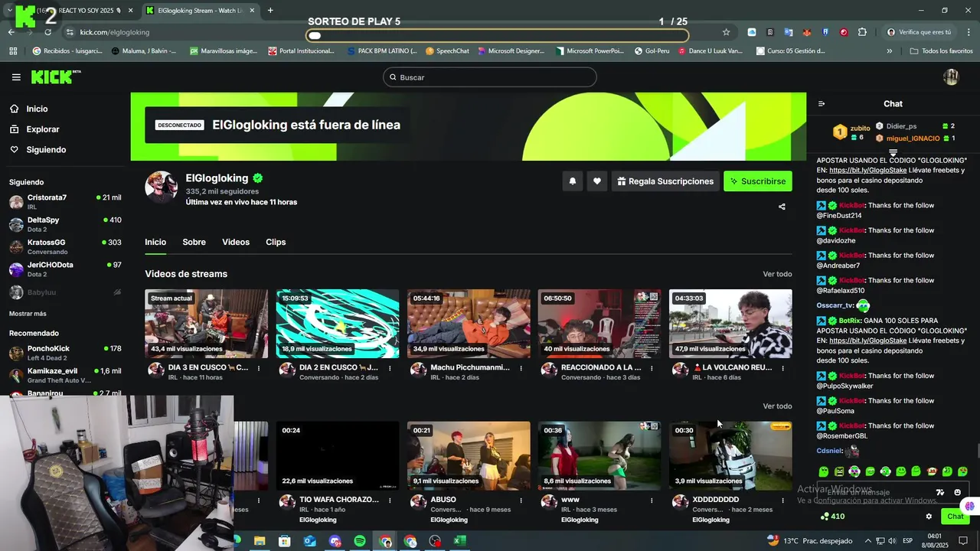Image resolution: width=980 pixels, height=551 pixels.
Task: Open options menu for www clip
Action: tap(652, 500)
